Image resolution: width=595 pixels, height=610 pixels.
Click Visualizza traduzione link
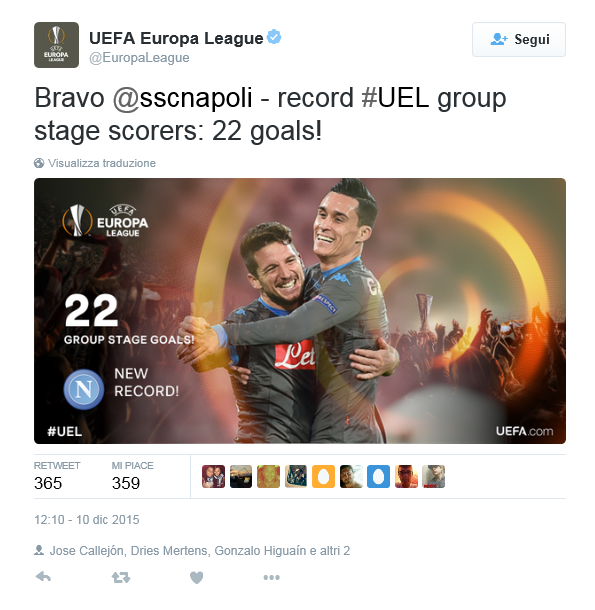(102, 163)
